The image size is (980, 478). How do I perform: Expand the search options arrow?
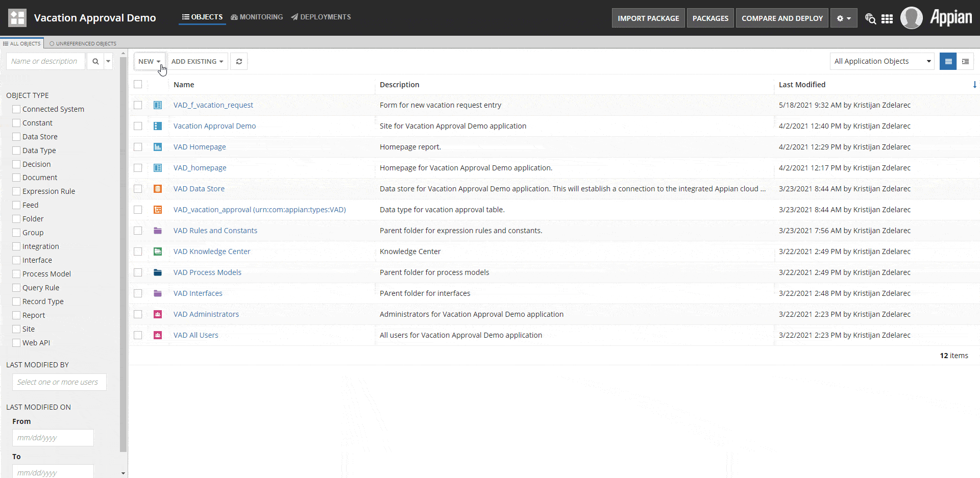[x=108, y=61]
